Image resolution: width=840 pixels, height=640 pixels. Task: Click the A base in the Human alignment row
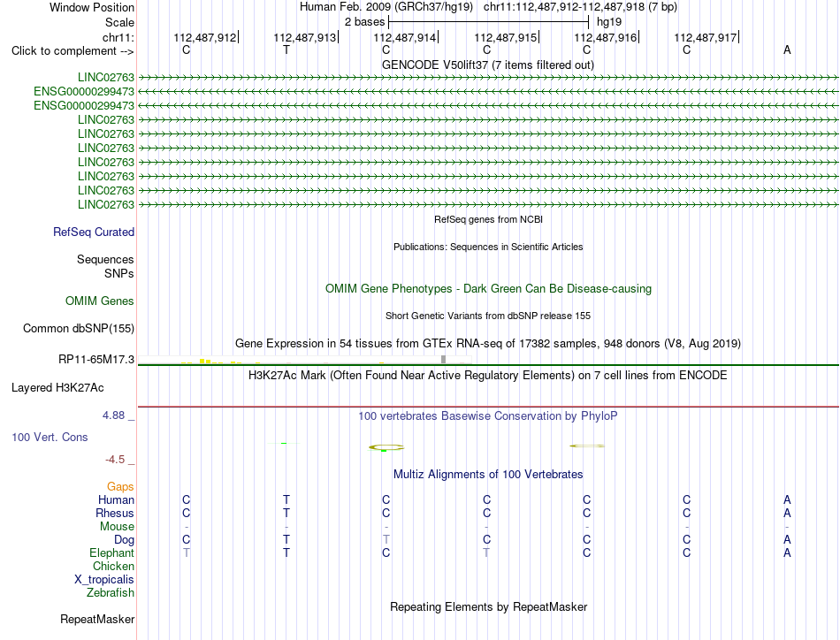[787, 499]
